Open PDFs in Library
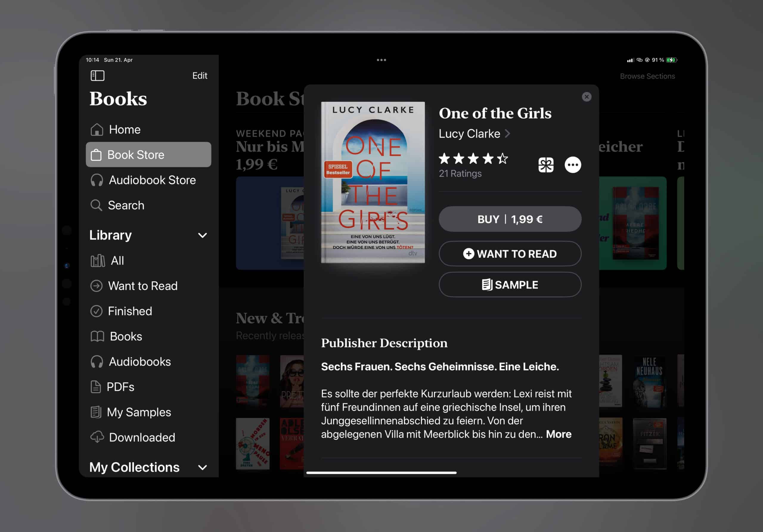This screenshot has width=763, height=532. (148, 387)
